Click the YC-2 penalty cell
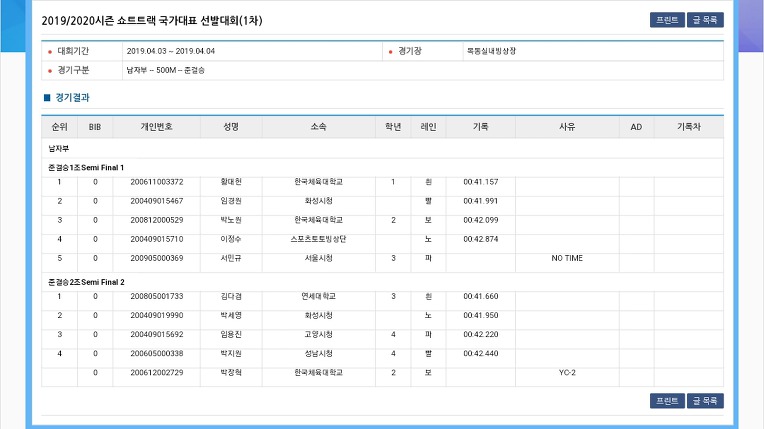Viewport: 764px width, 429px height. (x=567, y=372)
